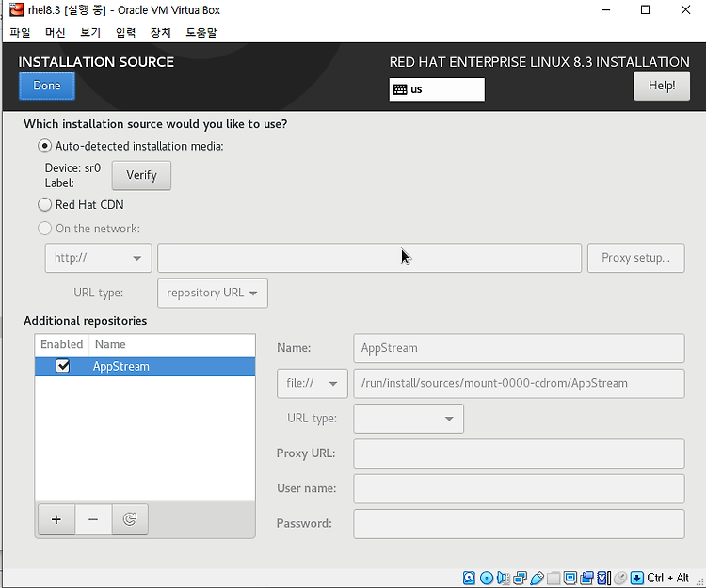The height and width of the screenshot is (588, 706).
Task: Click the Proxy URL input field
Action: [519, 453]
